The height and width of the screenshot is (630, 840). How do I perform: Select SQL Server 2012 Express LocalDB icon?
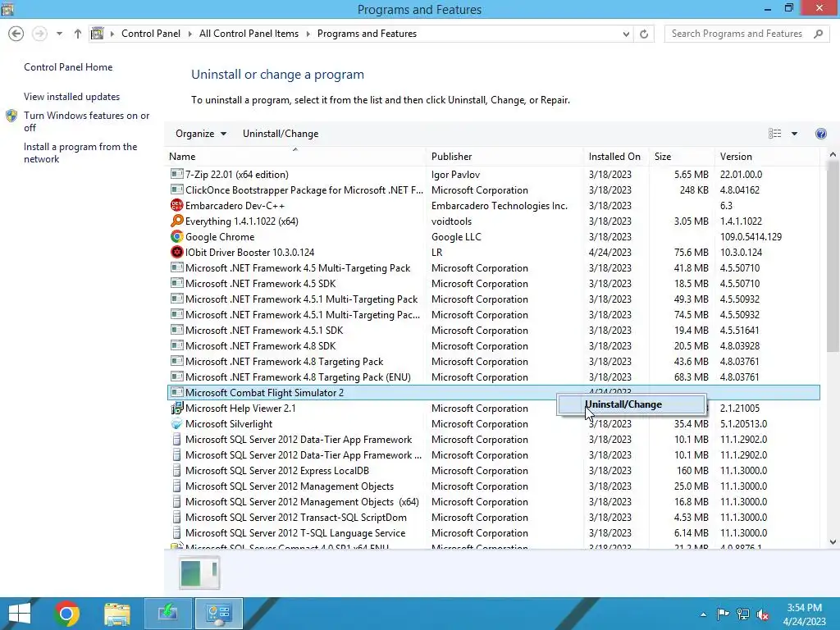pyautogui.click(x=176, y=470)
